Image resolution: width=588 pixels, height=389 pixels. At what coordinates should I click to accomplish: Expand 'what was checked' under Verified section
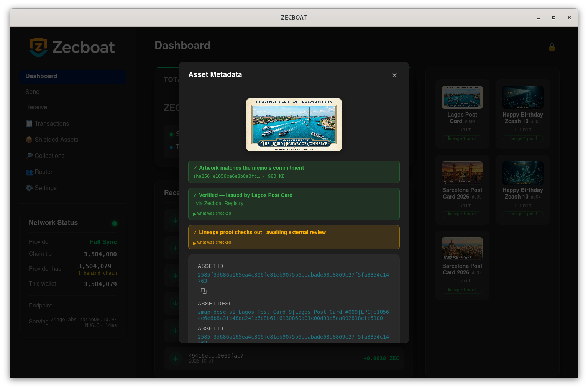pos(212,213)
